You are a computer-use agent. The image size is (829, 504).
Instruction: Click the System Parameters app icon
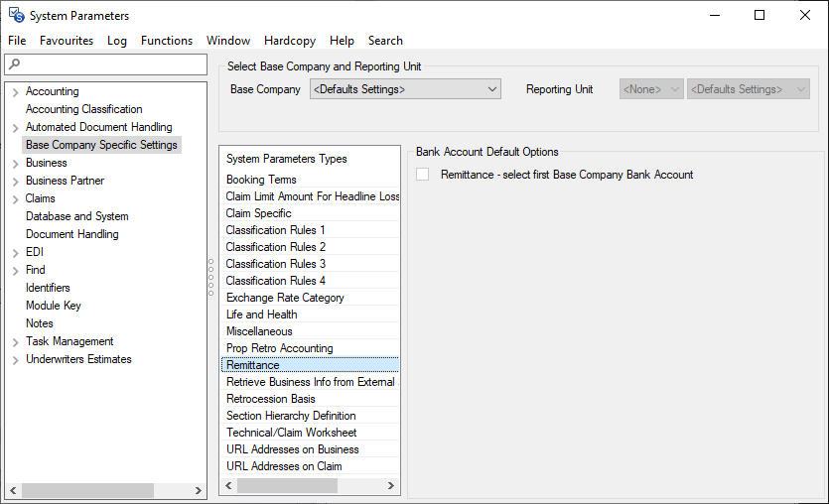(x=15, y=15)
